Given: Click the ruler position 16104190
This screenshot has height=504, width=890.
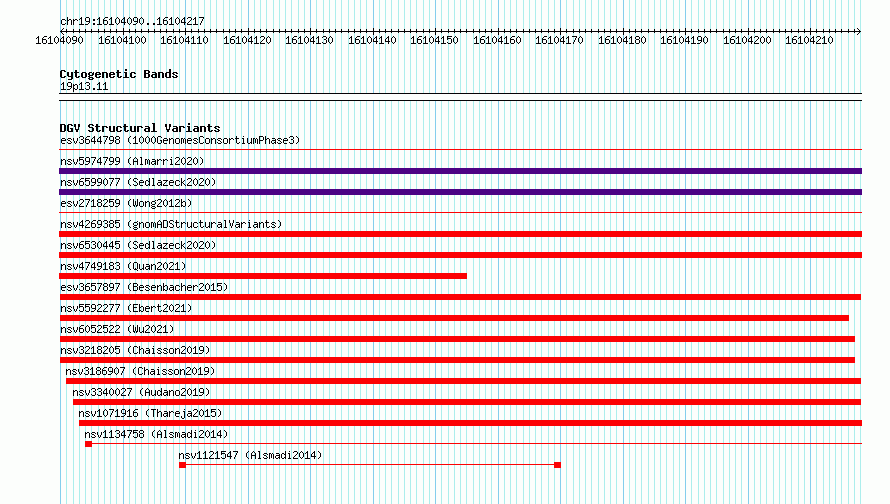Looking at the screenshot, I should point(684,40).
